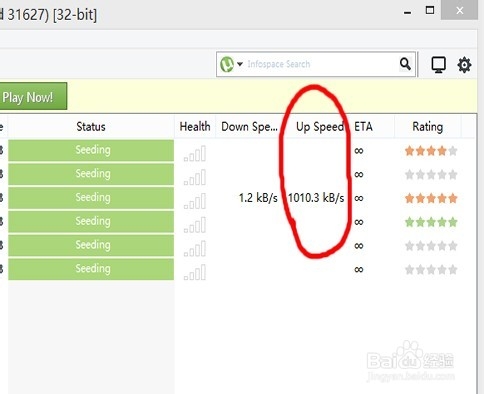
Task: Sort by the Health column header
Action: pos(195,127)
